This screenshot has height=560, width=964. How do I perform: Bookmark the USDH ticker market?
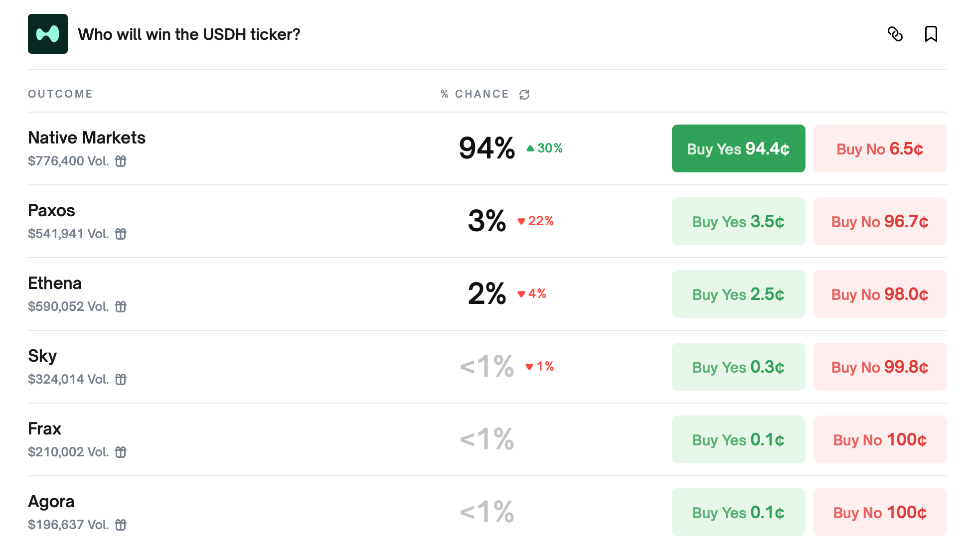point(931,34)
